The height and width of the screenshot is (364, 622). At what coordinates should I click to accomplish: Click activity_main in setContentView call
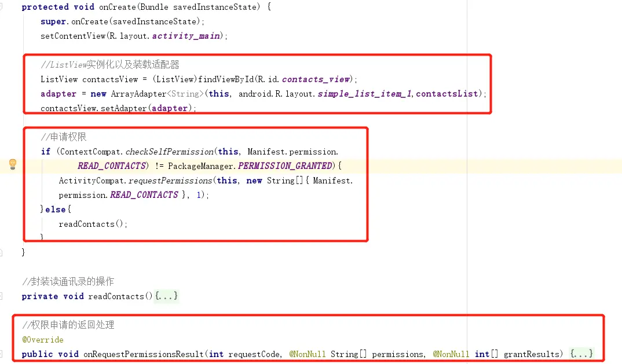point(186,36)
